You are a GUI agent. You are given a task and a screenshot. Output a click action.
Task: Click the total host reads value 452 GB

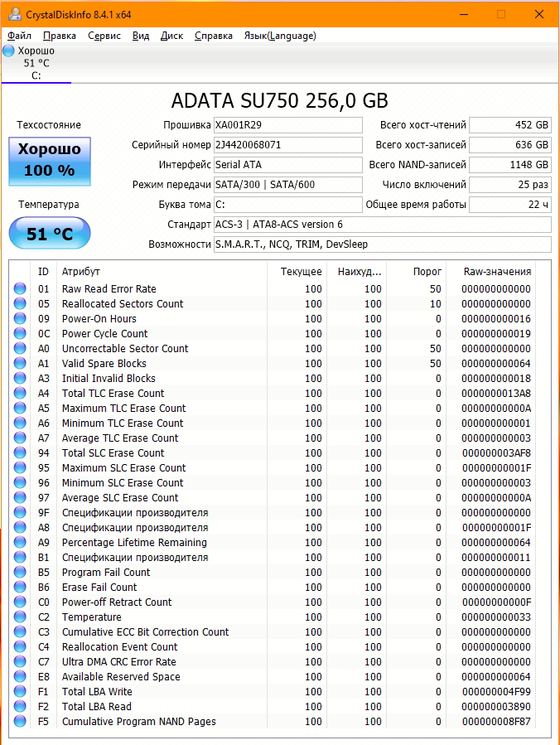[x=510, y=125]
